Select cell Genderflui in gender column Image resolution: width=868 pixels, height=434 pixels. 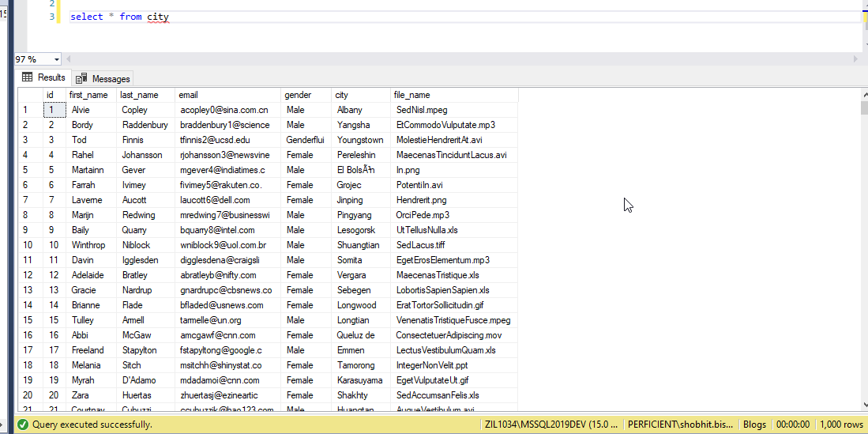coord(306,140)
